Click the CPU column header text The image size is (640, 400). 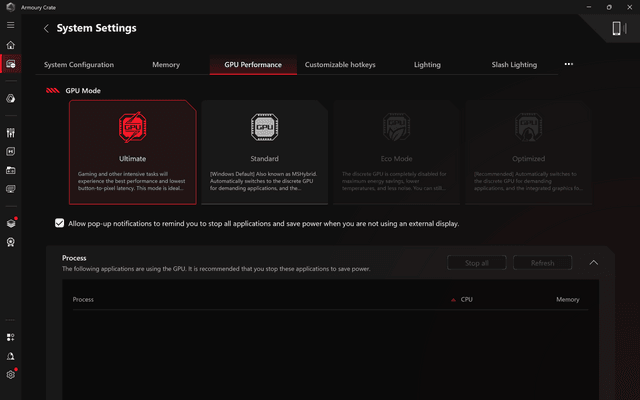(x=467, y=300)
